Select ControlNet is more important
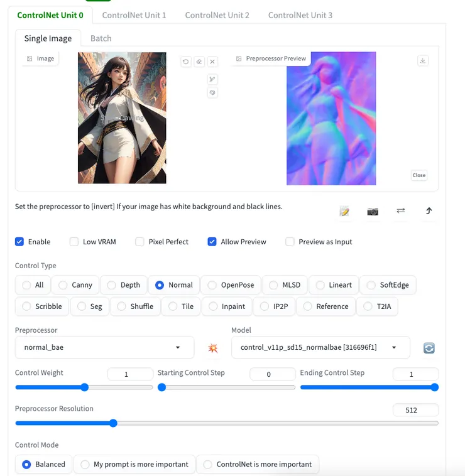This screenshot has width=465, height=476. click(258, 464)
